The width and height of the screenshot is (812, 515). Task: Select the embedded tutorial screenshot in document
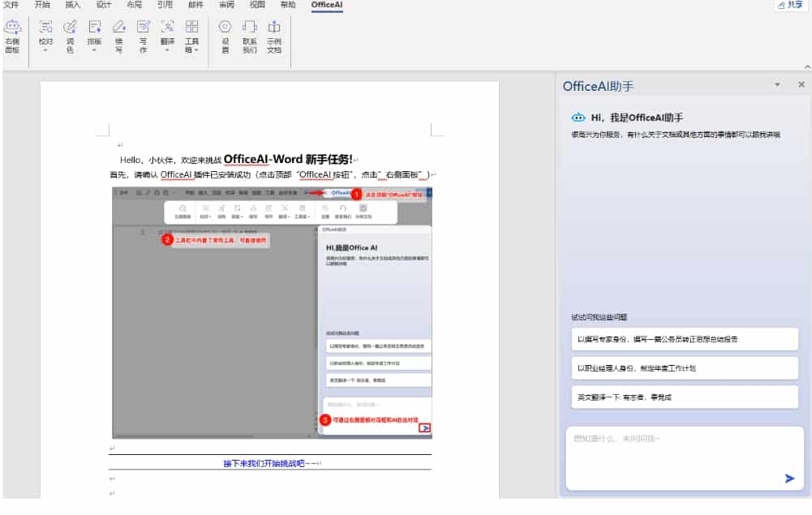point(272,312)
